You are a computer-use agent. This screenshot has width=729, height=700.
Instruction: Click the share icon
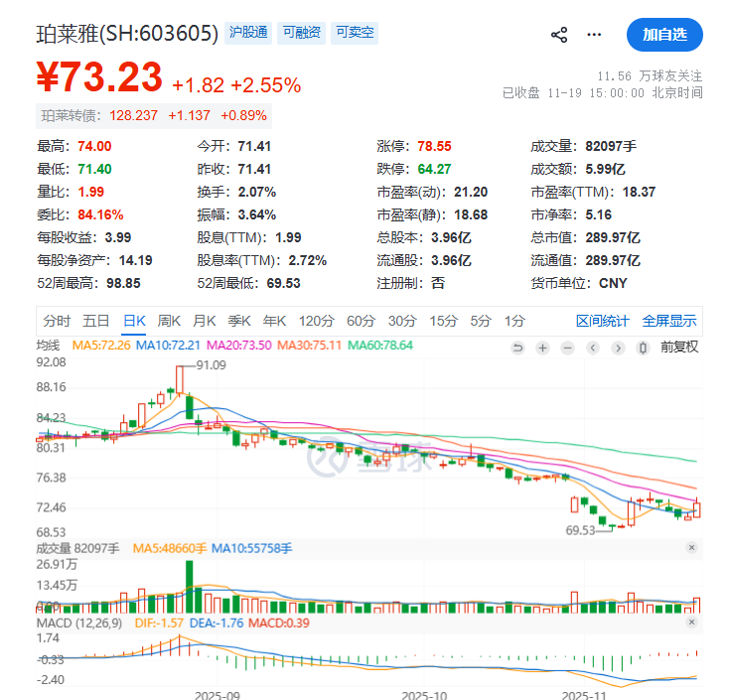click(x=559, y=35)
